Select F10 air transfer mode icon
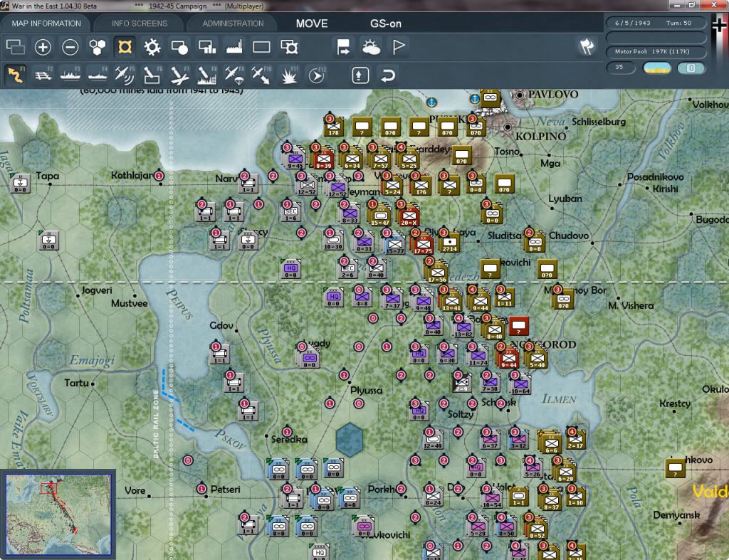This screenshot has width=729, height=560. pyautogui.click(x=261, y=75)
